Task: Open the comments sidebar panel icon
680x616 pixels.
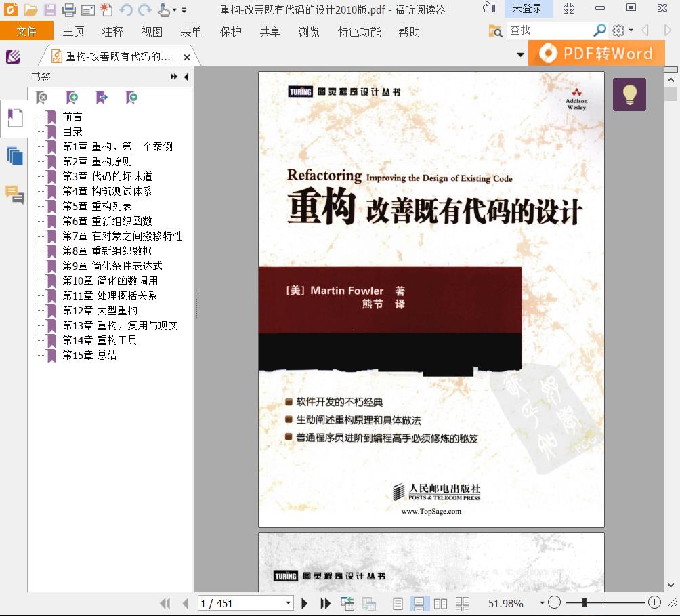Action: 15,194
